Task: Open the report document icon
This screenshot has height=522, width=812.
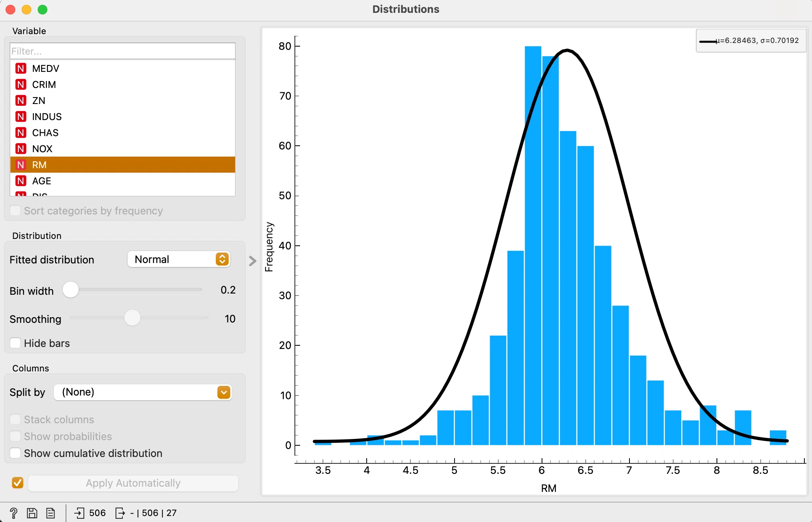Action: pos(51,513)
